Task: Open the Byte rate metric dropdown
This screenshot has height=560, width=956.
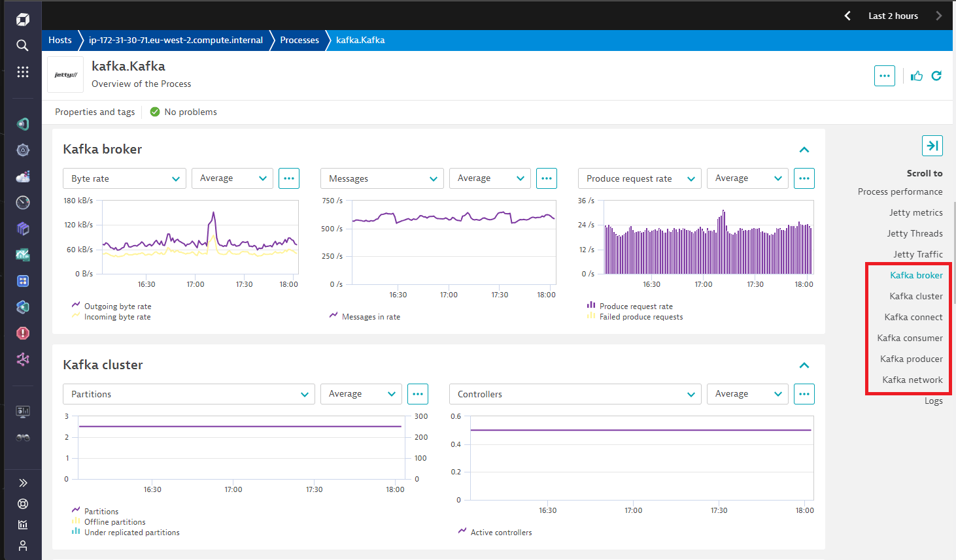Action: click(124, 178)
